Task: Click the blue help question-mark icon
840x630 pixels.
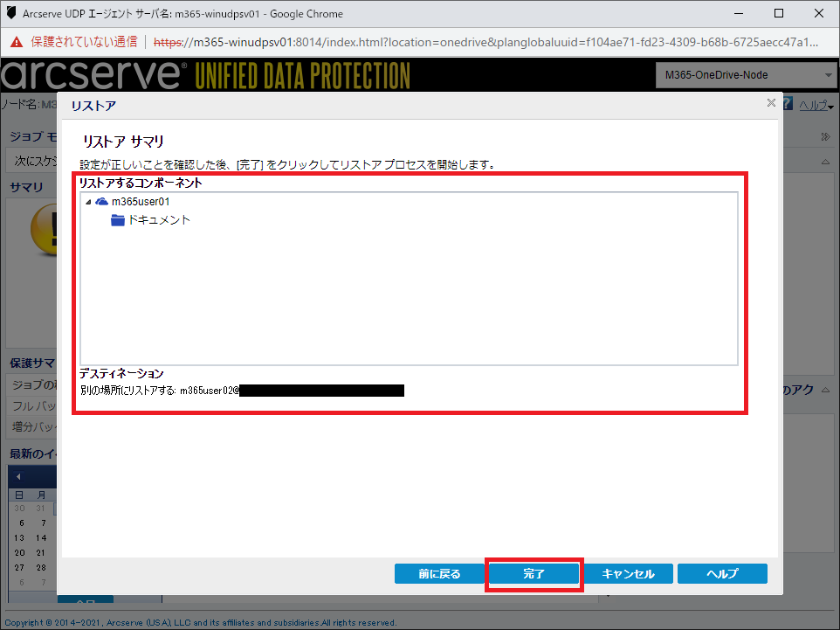Action: coord(788,104)
